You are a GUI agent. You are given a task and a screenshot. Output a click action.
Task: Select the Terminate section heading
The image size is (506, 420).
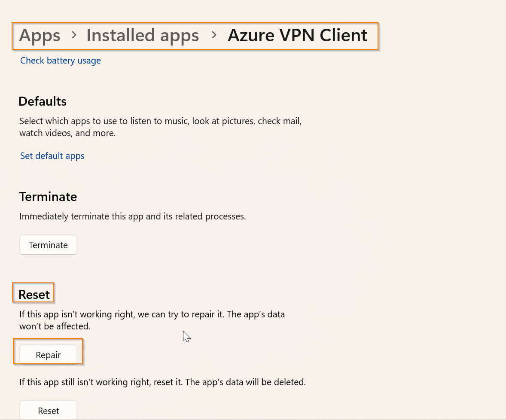point(48,197)
